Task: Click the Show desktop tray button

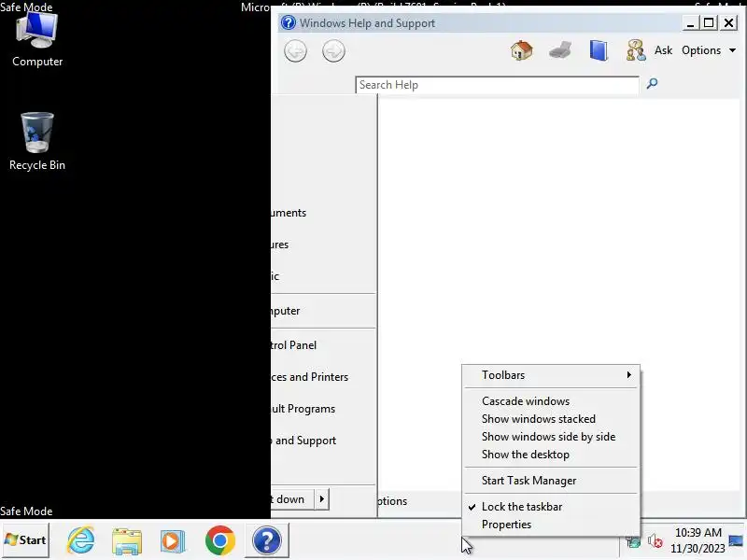Action: click(736, 540)
